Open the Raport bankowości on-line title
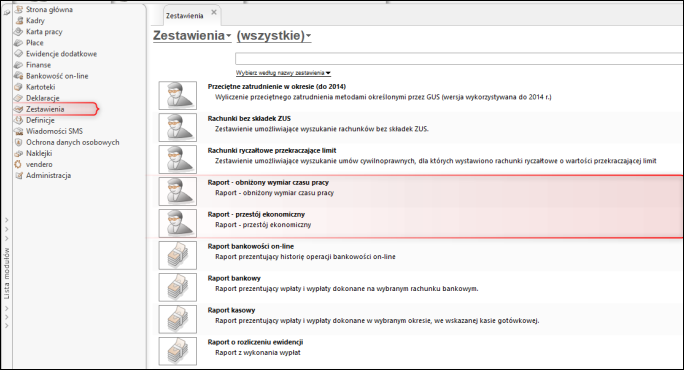684x370 pixels. coord(250,246)
